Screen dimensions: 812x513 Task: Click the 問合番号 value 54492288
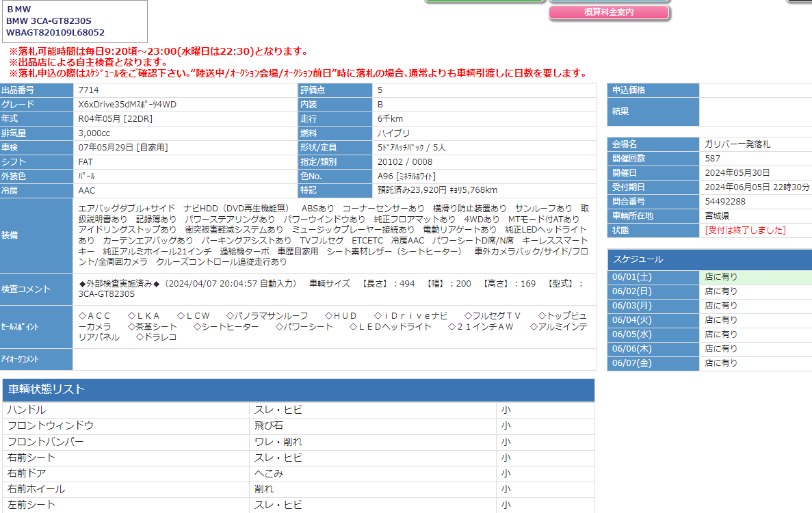[x=725, y=202]
